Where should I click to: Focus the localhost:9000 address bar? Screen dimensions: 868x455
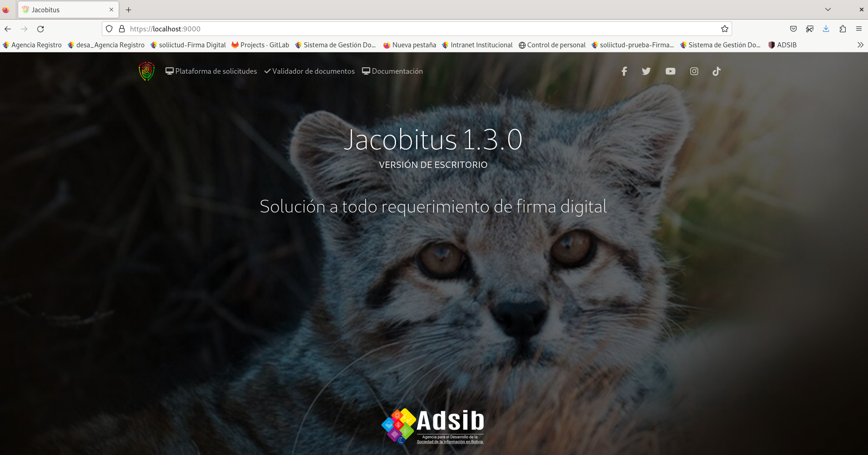409,29
